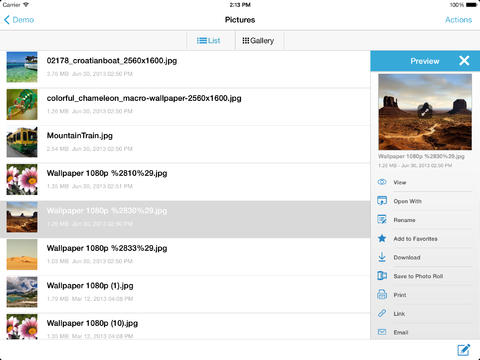The image size is (480, 360).
Task: Choose the Link menu label
Action: [x=399, y=314]
